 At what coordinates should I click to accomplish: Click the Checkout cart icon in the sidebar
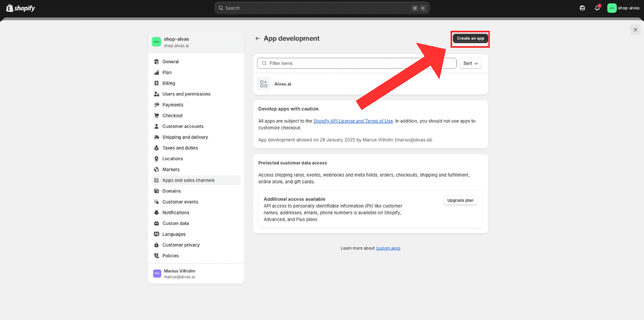pos(156,116)
